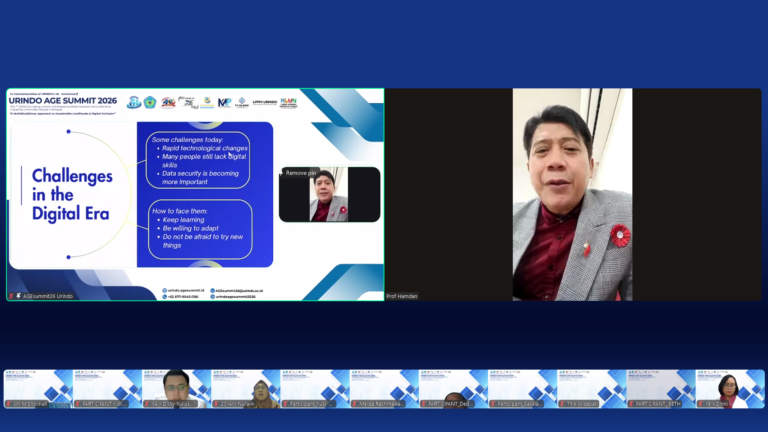This screenshot has height=432, width=768.
Task: Open the Titik Widayati participant thumbnail
Action: click(x=591, y=389)
